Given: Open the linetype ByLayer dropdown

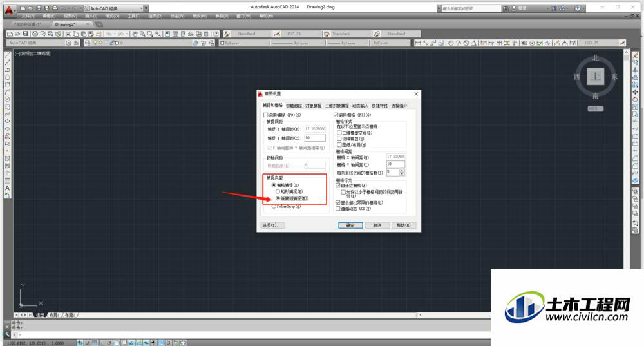Looking at the screenshot, I should pos(298,43).
